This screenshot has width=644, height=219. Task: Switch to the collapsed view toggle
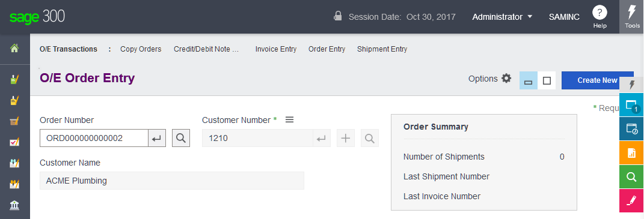(529, 80)
